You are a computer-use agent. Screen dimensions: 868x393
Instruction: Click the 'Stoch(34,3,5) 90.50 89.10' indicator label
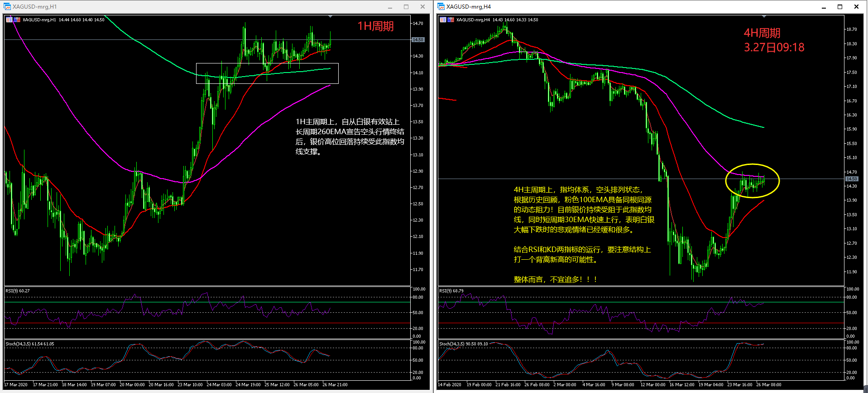coord(464,344)
